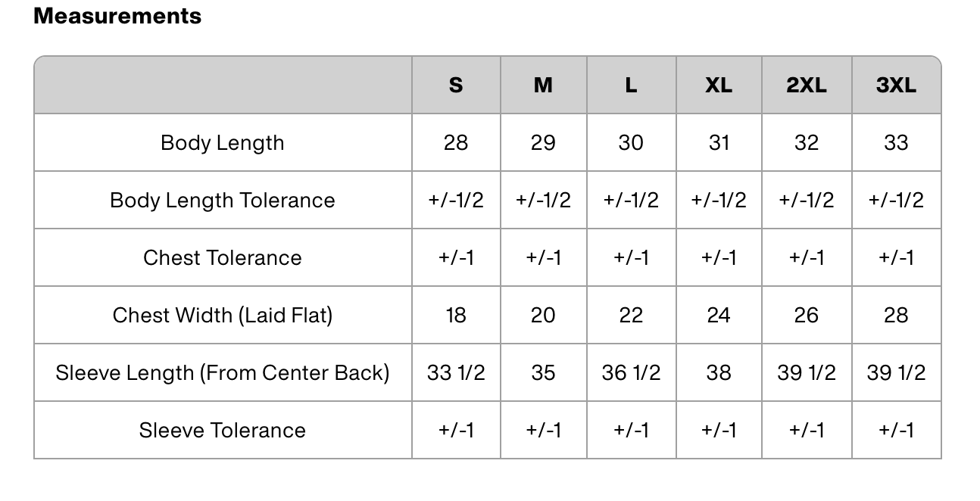Click Body Length value 28 for size S
Screen dimensions: 980x501
pos(456,142)
